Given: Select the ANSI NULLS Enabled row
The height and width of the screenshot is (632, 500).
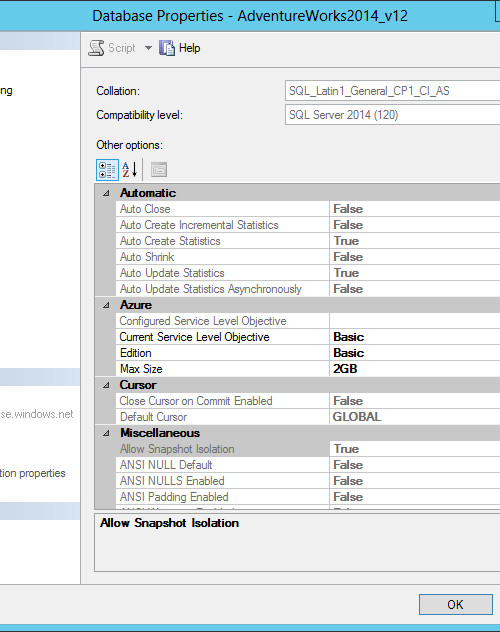Looking at the screenshot, I should (x=308, y=481).
